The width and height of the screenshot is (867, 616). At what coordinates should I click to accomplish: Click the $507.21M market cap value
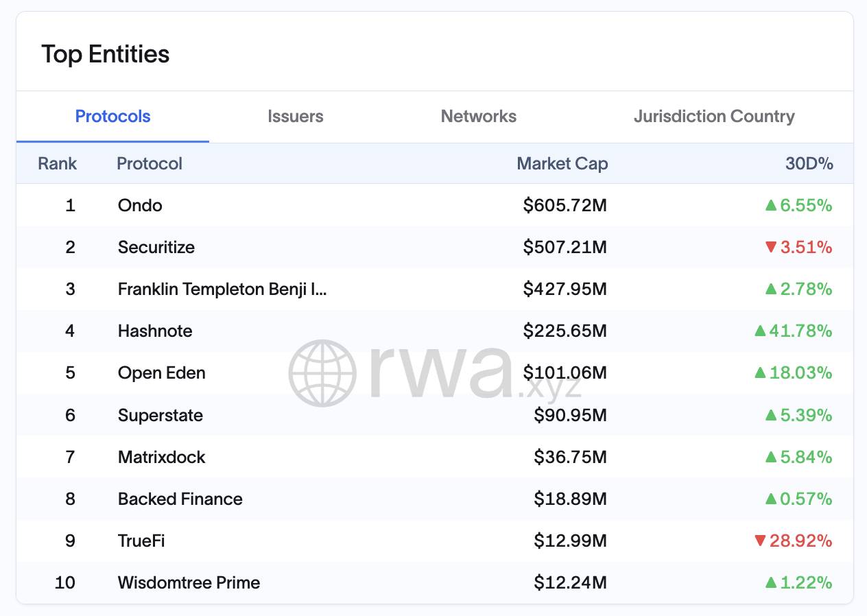565,247
